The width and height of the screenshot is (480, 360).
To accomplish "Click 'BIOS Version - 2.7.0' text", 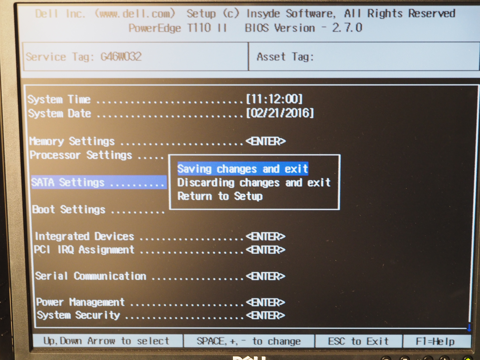I will (x=303, y=28).
